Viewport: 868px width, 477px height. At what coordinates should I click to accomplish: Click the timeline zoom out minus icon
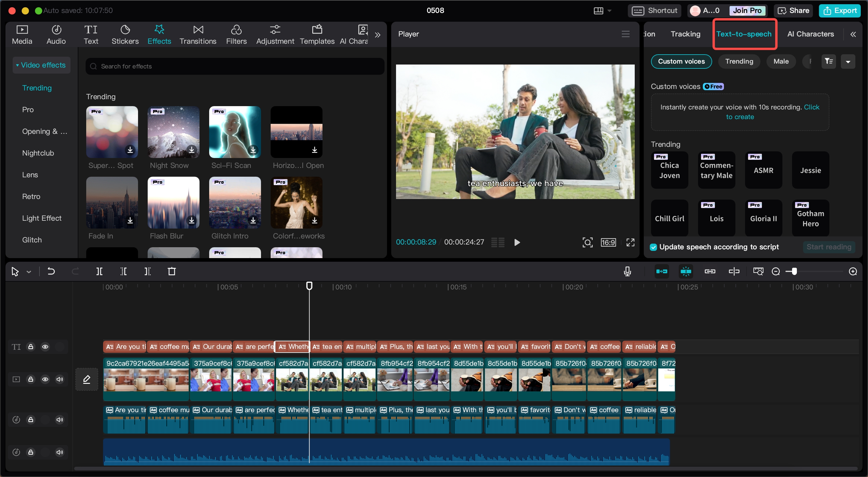(776, 271)
